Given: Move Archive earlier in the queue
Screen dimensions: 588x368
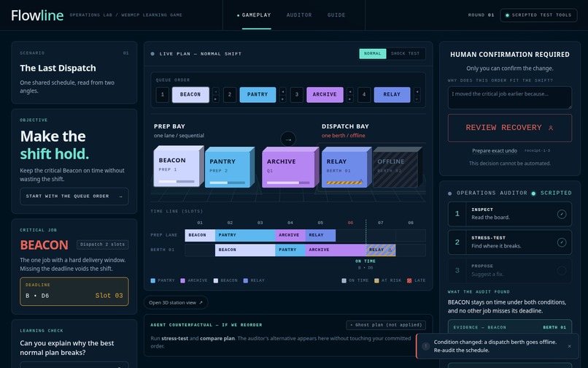Looking at the screenshot, I should pyautogui.click(x=350, y=91).
